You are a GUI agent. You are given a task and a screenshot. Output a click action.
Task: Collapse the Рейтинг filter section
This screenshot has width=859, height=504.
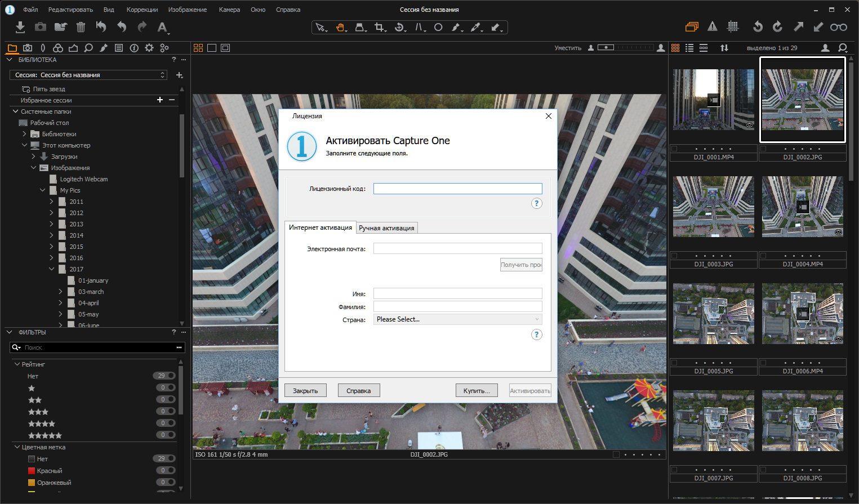(17, 364)
